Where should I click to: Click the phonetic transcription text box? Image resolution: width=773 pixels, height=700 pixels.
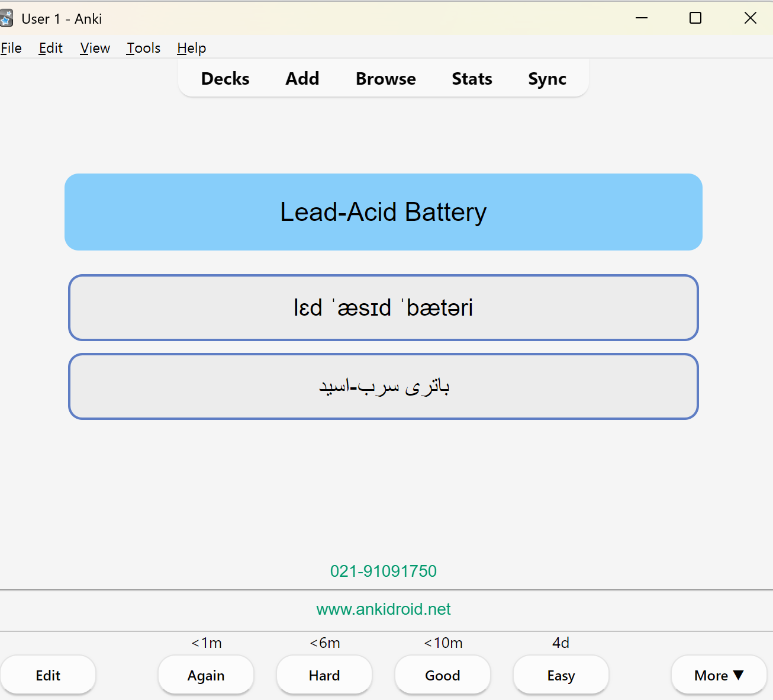coord(384,307)
